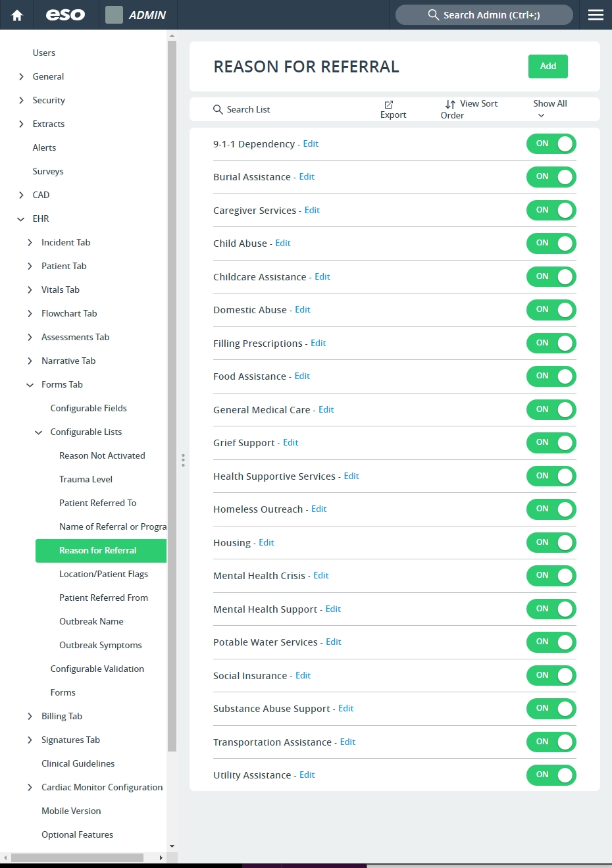Click the green Add button
Viewport: 612px width, 868px height.
(x=548, y=66)
